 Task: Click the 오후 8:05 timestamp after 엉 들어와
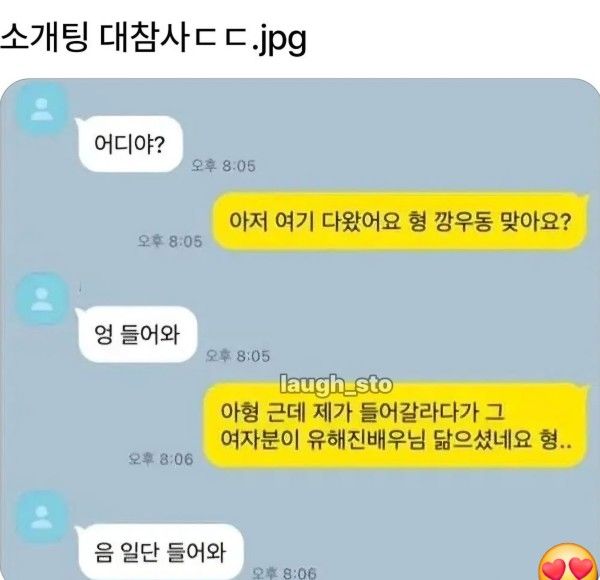(238, 356)
